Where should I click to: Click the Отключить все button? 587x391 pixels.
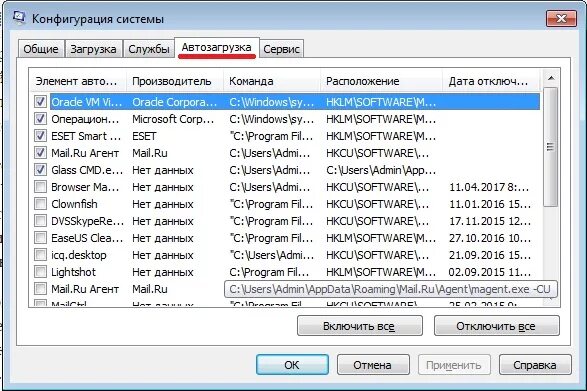tap(496, 326)
